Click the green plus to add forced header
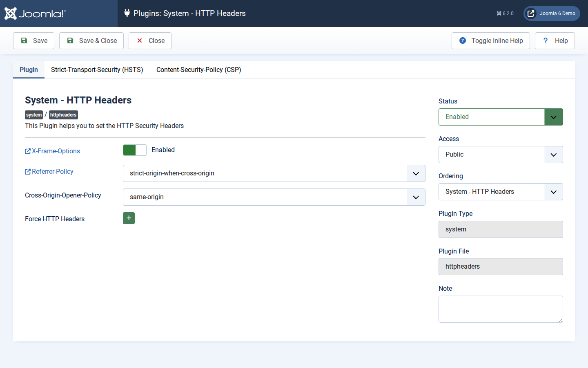 coord(129,218)
